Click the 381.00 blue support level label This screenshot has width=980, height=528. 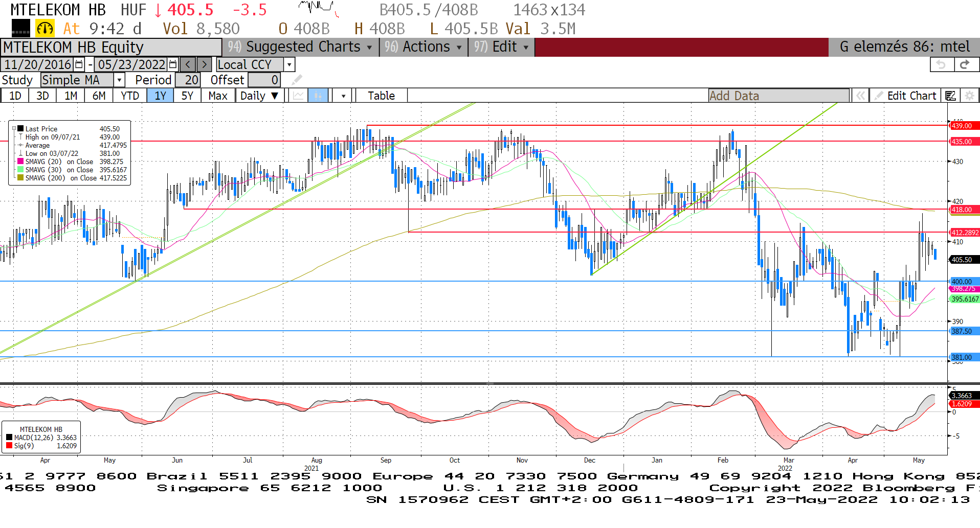(964, 357)
